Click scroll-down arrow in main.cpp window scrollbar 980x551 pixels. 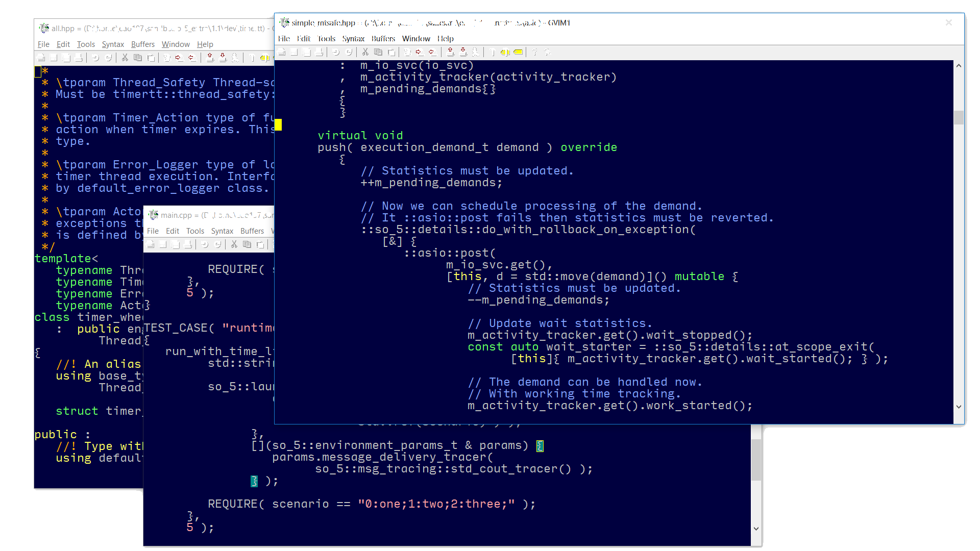click(756, 529)
